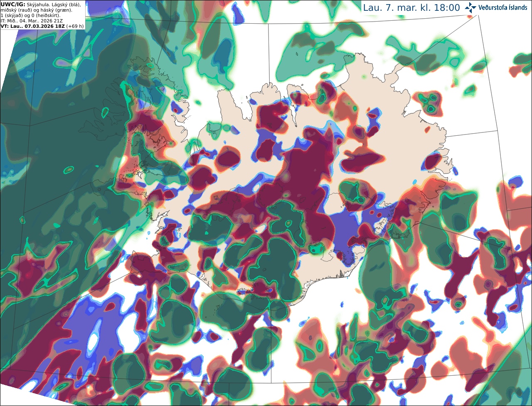
Task: Click the 'Lau. 7. mar. kl. 18:00' timestamp
Action: click(x=411, y=7)
